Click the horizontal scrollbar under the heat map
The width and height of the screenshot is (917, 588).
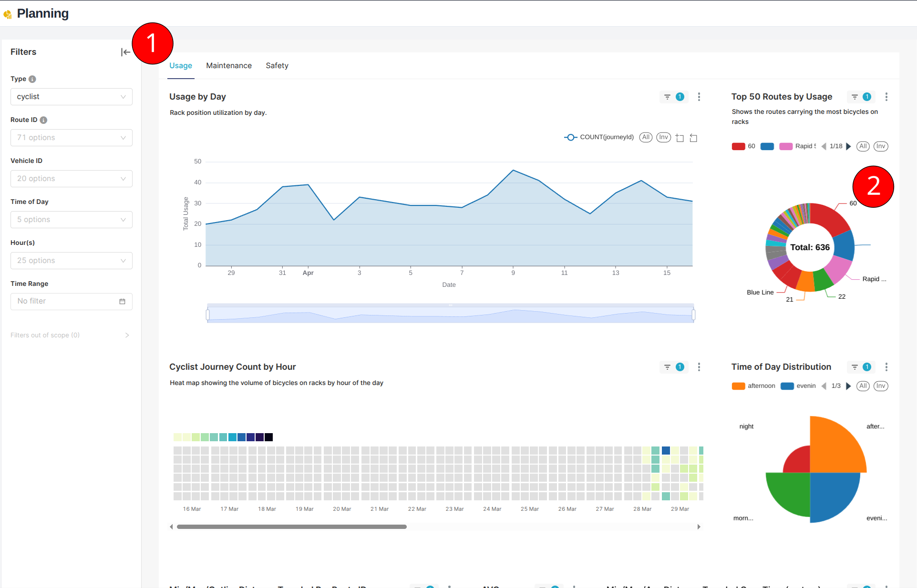(291, 527)
